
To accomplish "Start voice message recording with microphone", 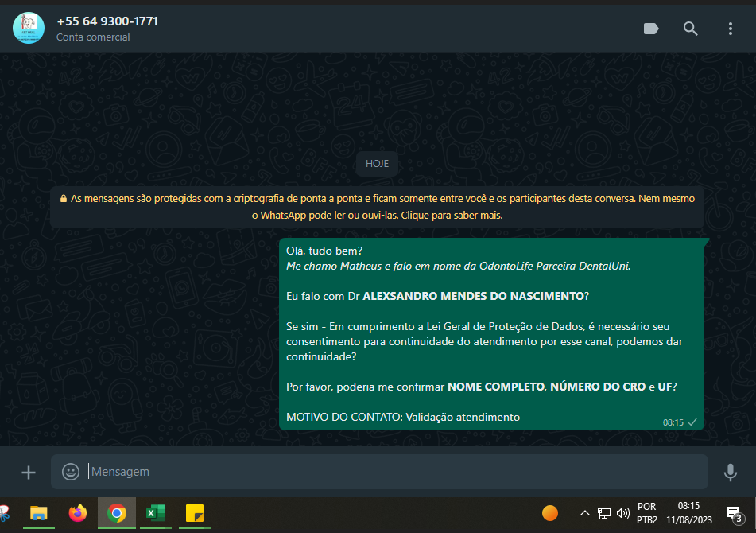I will [x=731, y=473].
